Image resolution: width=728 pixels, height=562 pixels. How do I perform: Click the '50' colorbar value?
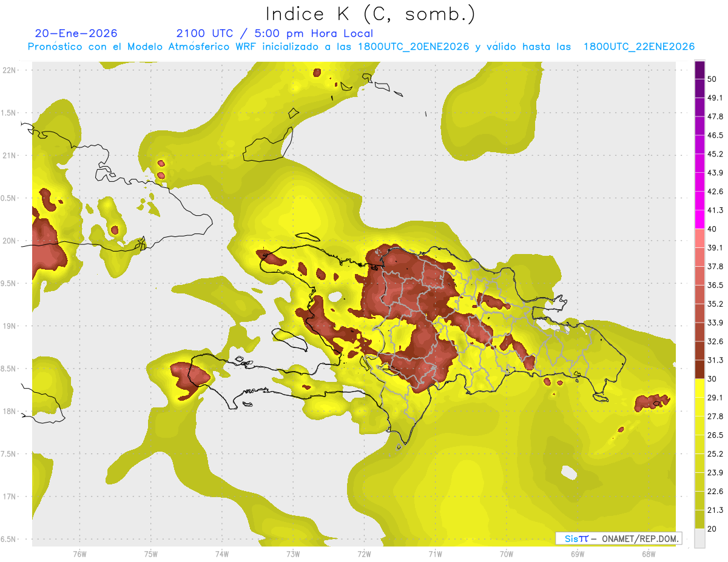tap(712, 79)
